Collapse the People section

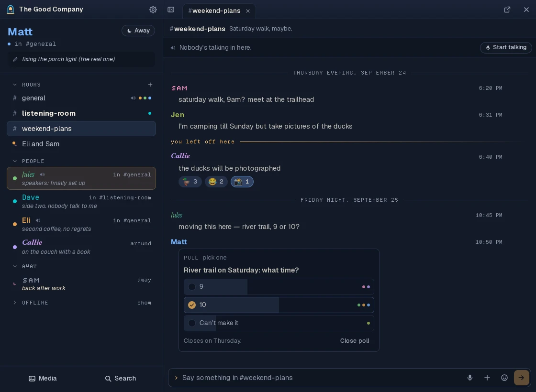click(15, 161)
